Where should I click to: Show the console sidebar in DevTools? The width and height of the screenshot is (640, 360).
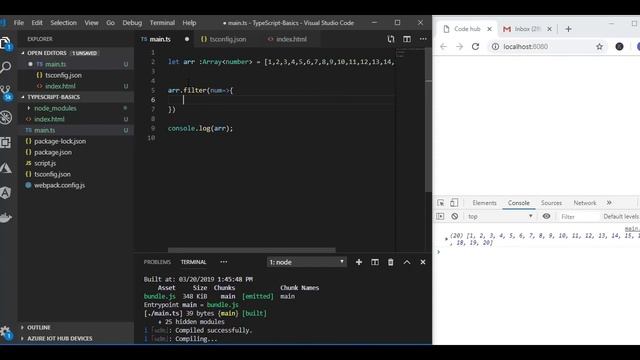click(440, 216)
